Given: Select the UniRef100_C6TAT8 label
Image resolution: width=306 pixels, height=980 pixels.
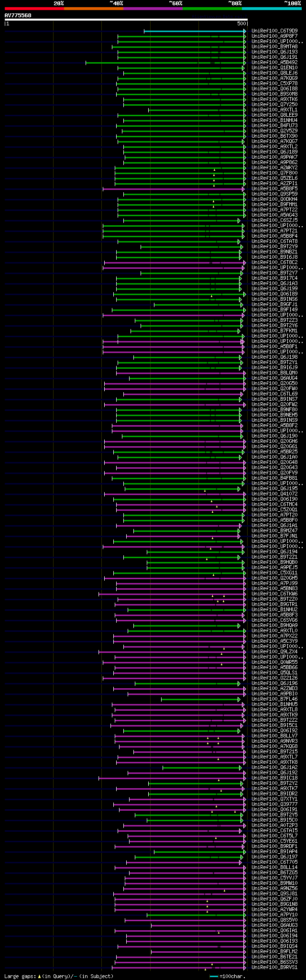Looking at the screenshot, I should [x=274, y=242].
